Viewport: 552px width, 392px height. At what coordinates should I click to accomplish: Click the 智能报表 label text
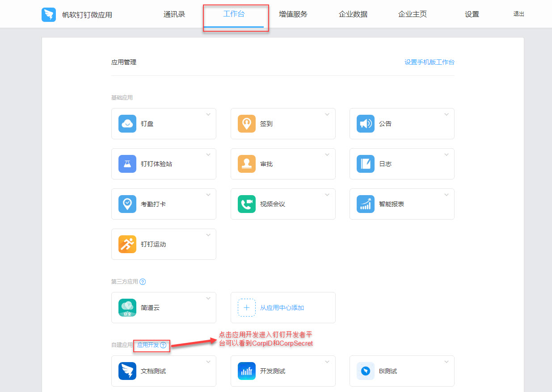392,204
